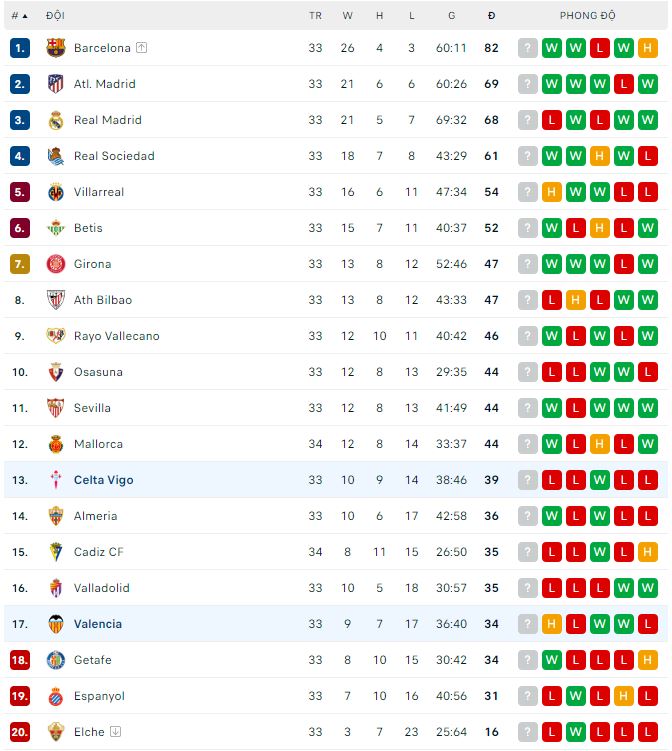This screenshot has width=672, height=751.
Task: Sort standings by the TR column
Action: click(x=315, y=16)
